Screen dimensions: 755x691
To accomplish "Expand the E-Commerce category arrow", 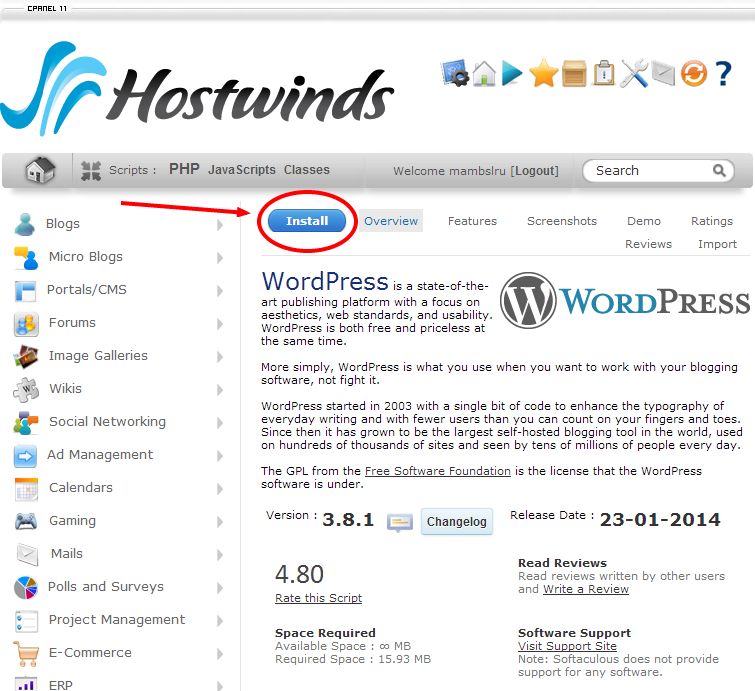I will tap(220, 654).
